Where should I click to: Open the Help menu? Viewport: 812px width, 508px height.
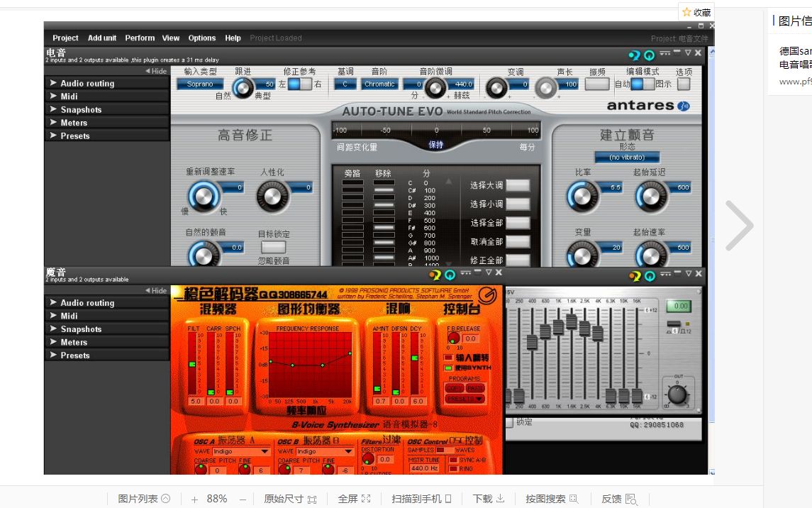(233, 38)
